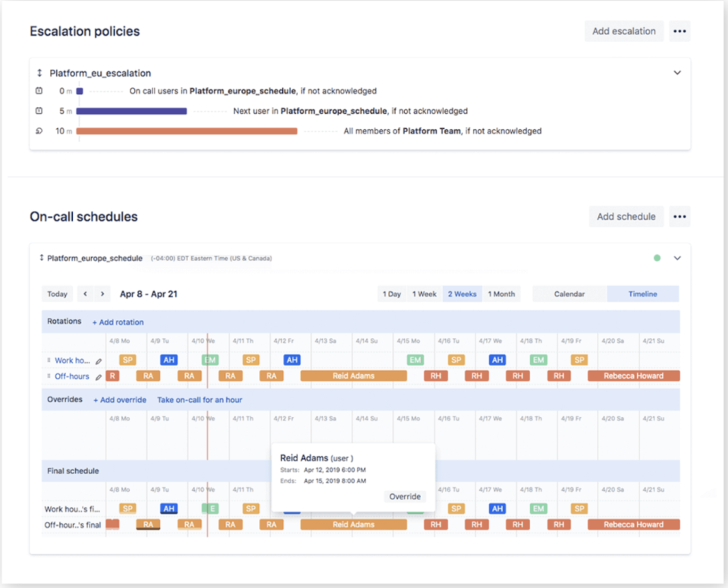
Task: Click the pencil edit icon for Off-hours rotation
Action: click(x=99, y=376)
